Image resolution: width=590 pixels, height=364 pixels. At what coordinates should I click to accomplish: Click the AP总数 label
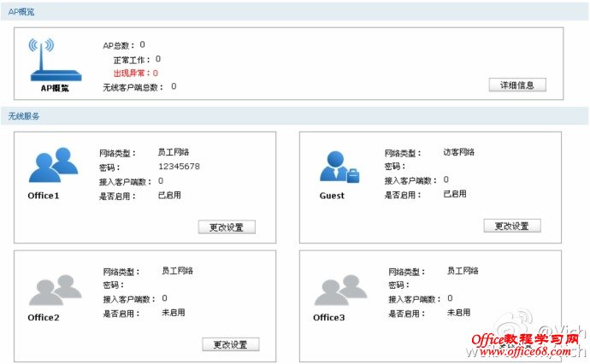click(119, 46)
